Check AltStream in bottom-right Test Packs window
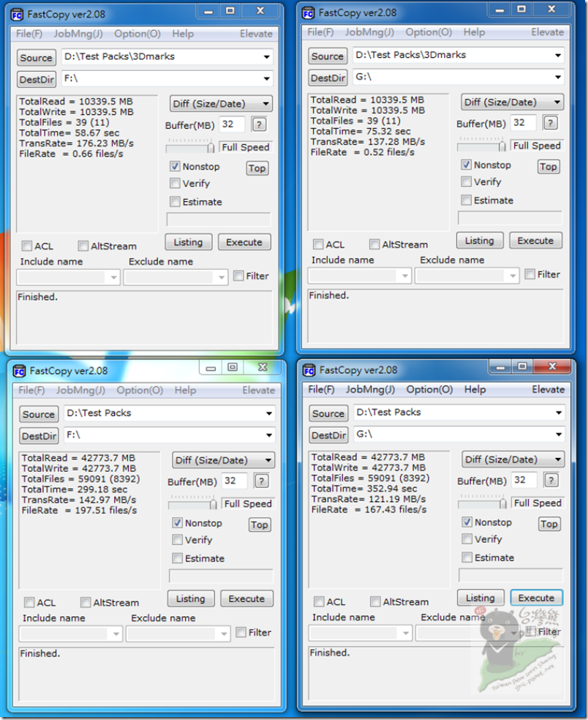Screen dimensions: 588x720 [375, 601]
